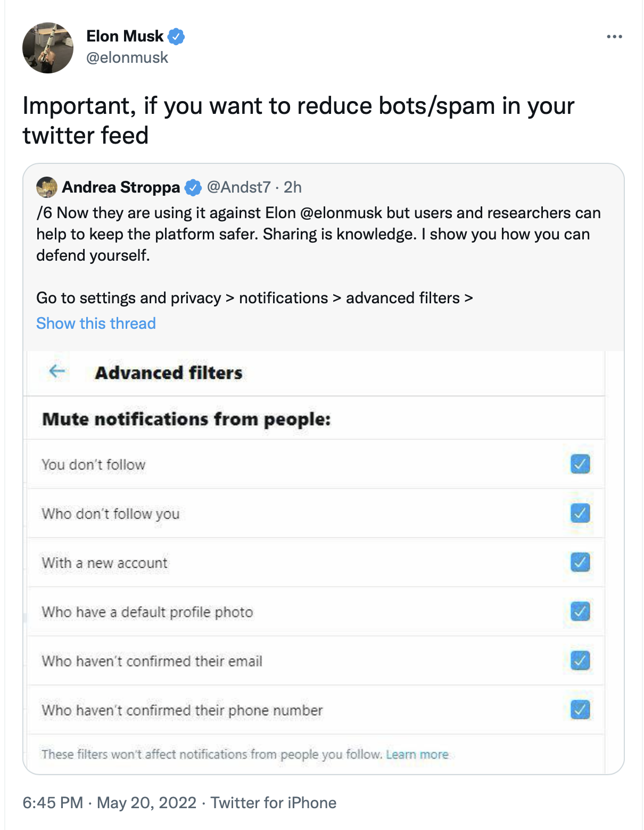Viewport: 644px width, 830px height.
Task: Open the three-dot more options menu
Action: (614, 37)
